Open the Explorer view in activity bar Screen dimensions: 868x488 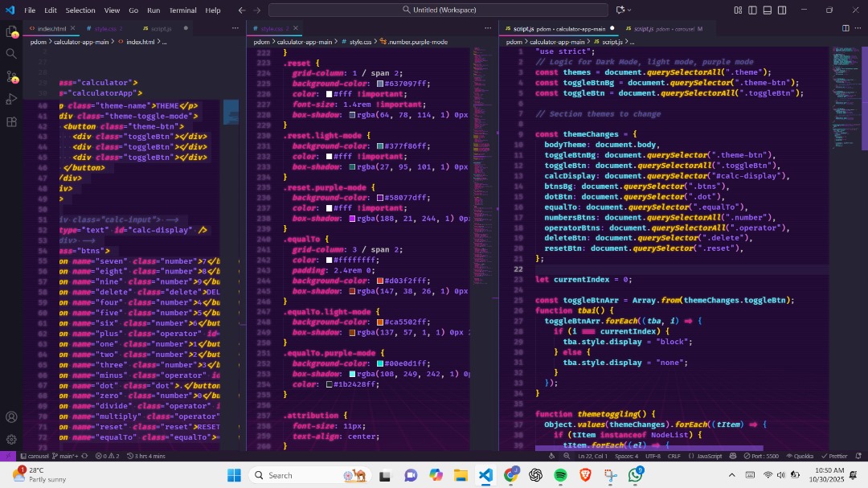click(11, 31)
